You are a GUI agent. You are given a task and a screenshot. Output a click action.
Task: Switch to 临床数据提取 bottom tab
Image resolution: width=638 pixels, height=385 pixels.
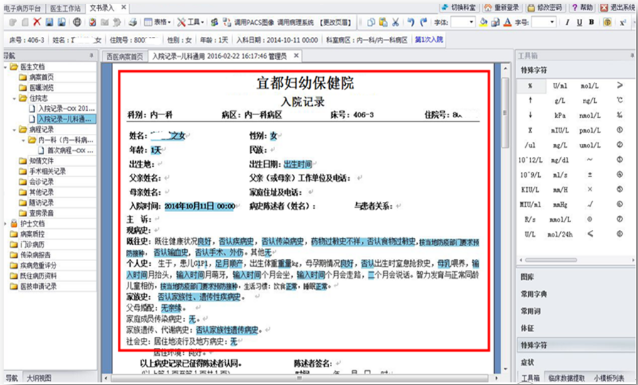pyautogui.click(x=567, y=378)
